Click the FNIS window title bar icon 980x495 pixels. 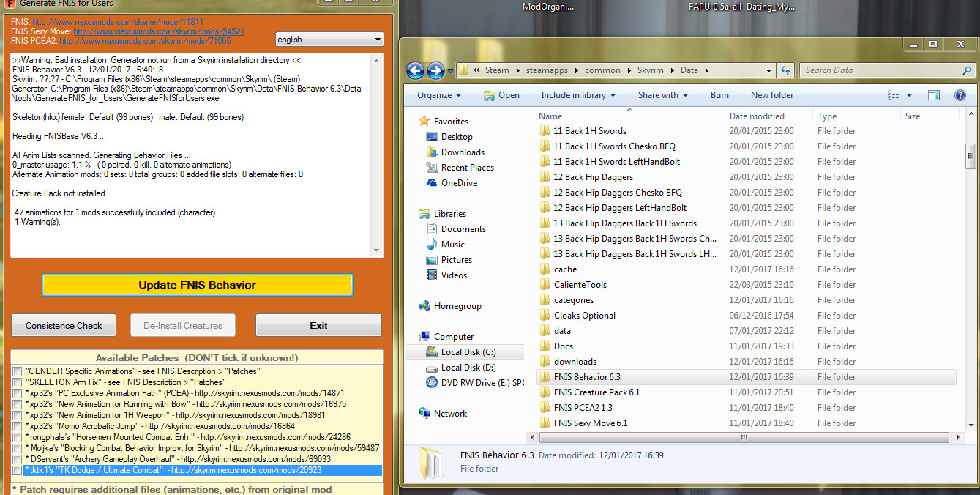point(10,4)
